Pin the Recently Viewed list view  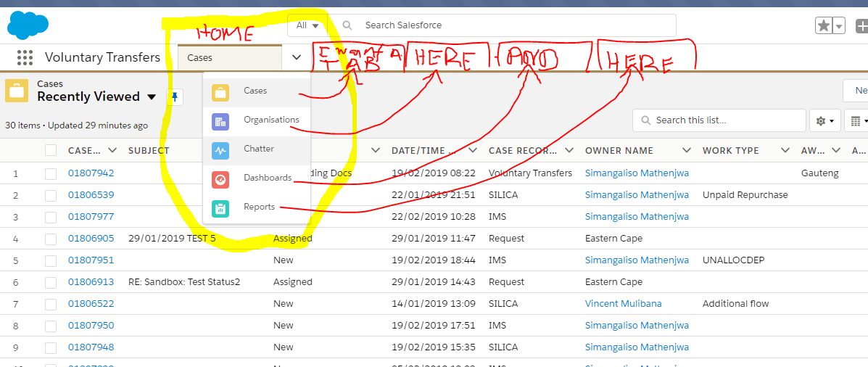pyautogui.click(x=175, y=97)
